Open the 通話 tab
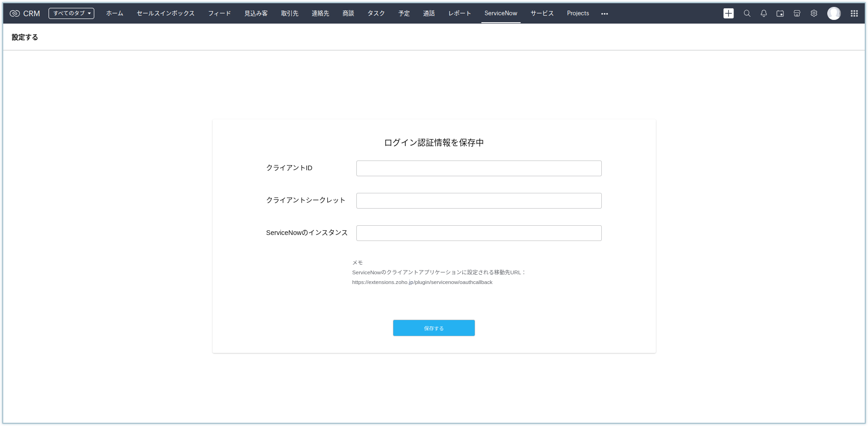The image size is (868, 426). coord(429,13)
